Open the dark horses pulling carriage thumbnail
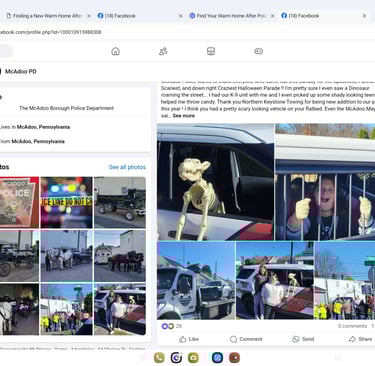The height and width of the screenshot is (366, 375). [x=120, y=256]
